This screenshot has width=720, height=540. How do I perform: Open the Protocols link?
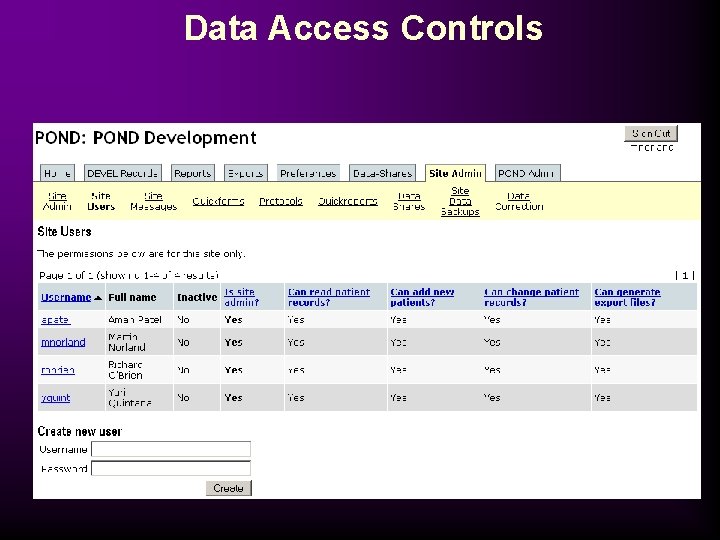coord(281,201)
